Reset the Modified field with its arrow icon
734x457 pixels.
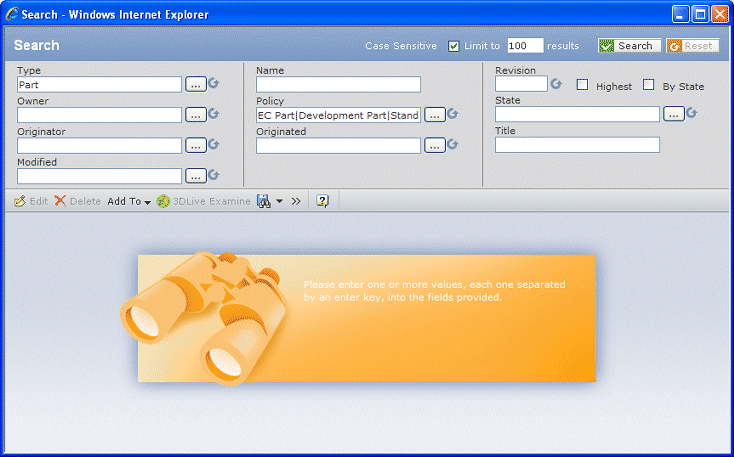[213, 175]
